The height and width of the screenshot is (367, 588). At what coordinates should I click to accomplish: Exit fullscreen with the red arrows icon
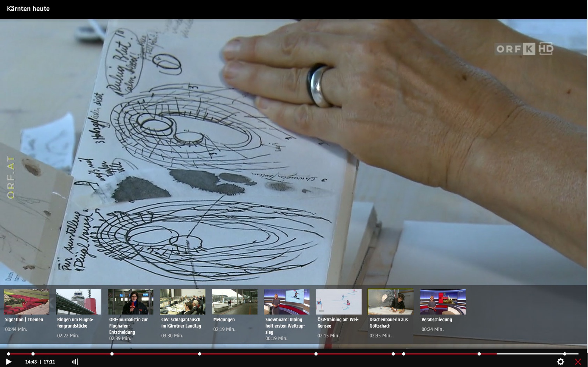click(x=578, y=362)
